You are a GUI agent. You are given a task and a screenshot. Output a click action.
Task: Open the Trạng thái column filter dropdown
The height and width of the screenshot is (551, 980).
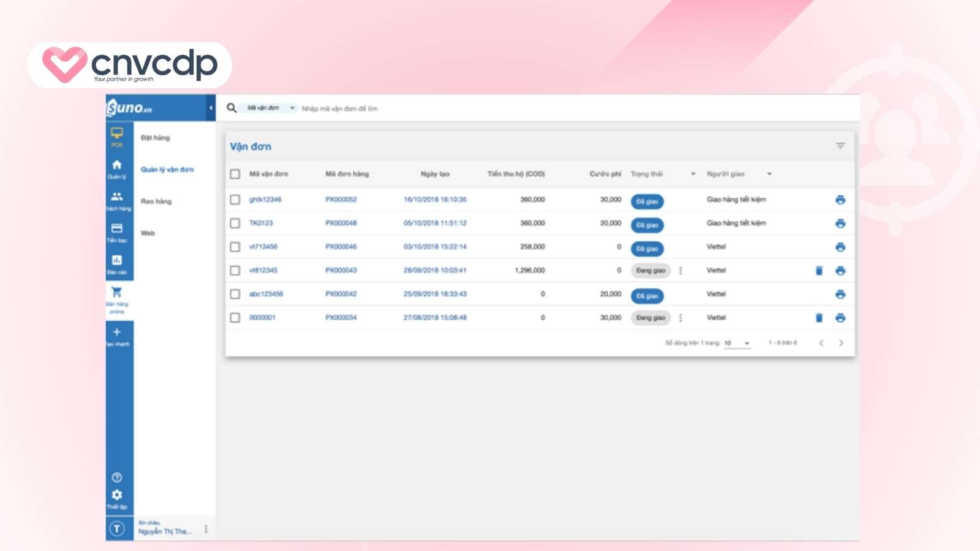[x=693, y=174]
